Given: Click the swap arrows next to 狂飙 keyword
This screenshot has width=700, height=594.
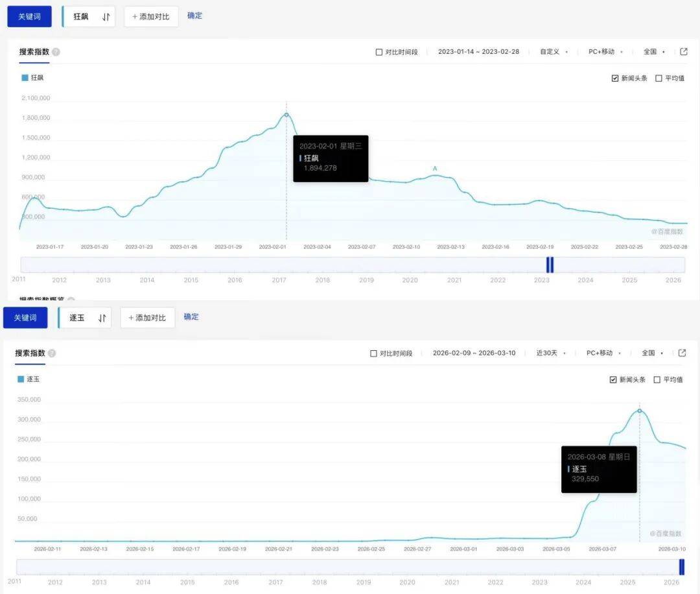Looking at the screenshot, I should (106, 17).
